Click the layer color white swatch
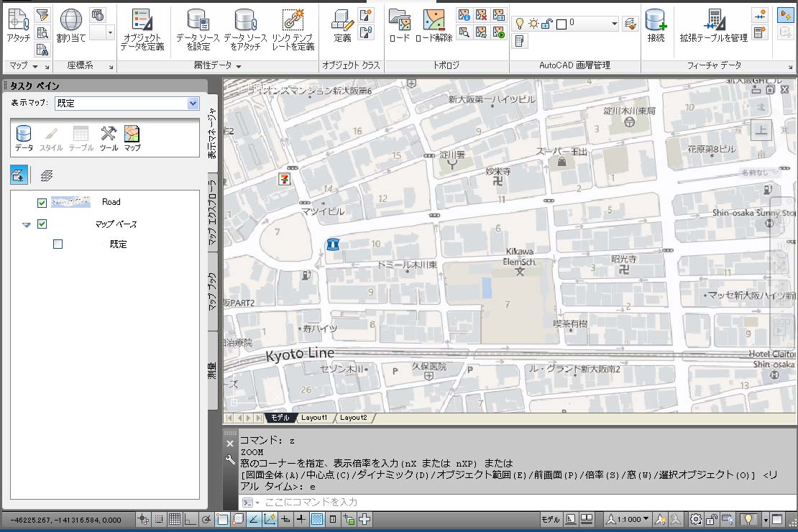Image resolution: width=798 pixels, height=532 pixels. (x=561, y=24)
